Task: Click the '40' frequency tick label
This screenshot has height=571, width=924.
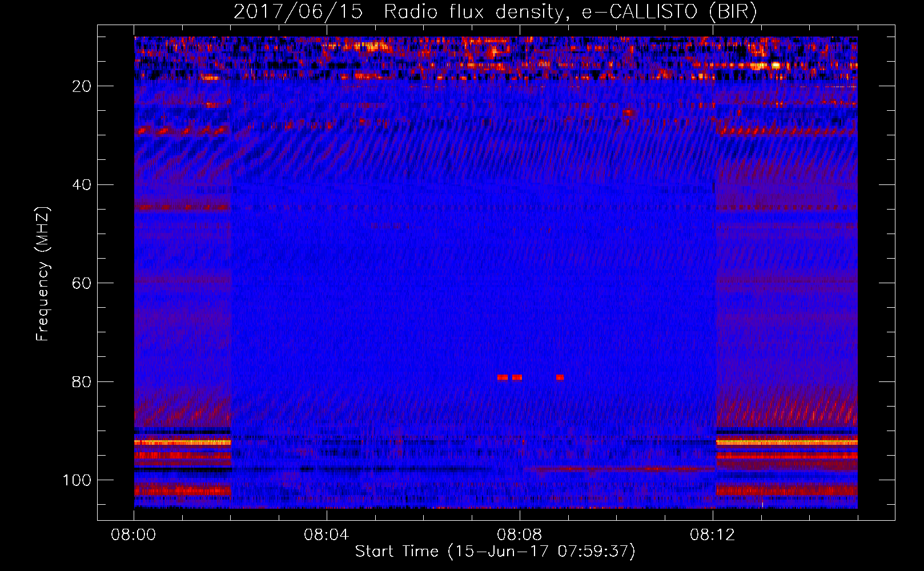Action: pos(82,185)
